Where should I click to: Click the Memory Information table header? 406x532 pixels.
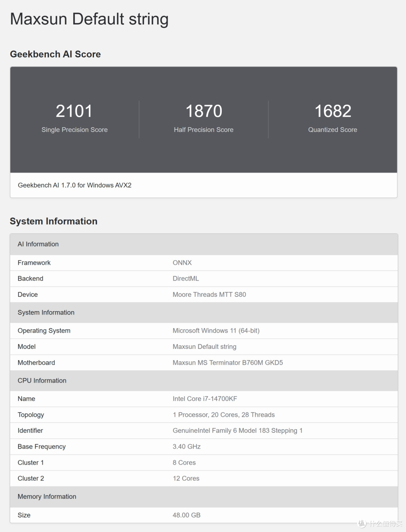pos(47,497)
